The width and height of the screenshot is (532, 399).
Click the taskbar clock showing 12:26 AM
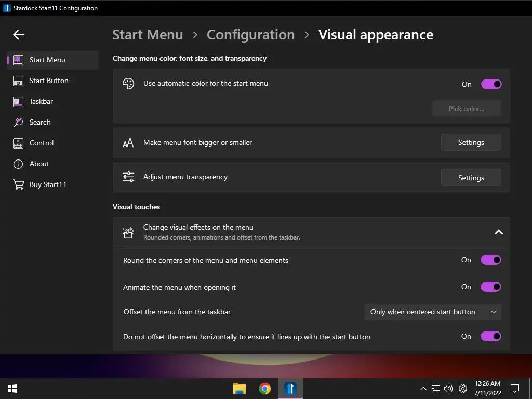click(487, 389)
